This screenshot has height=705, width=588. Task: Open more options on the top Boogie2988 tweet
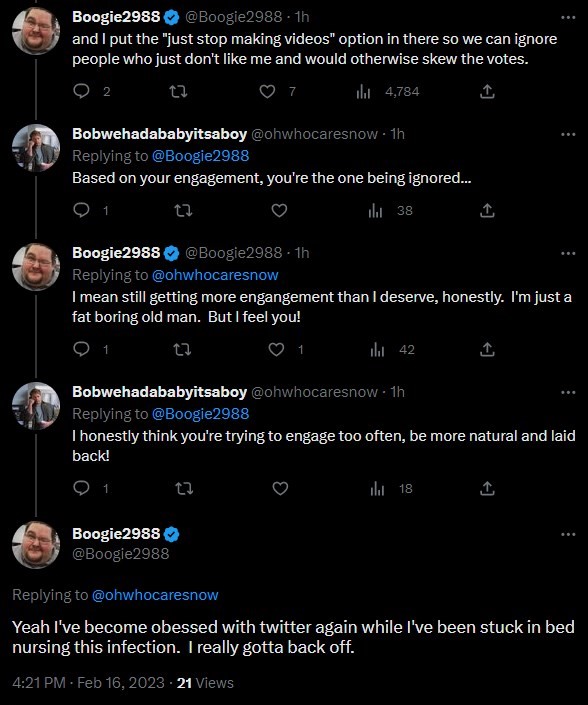point(568,17)
